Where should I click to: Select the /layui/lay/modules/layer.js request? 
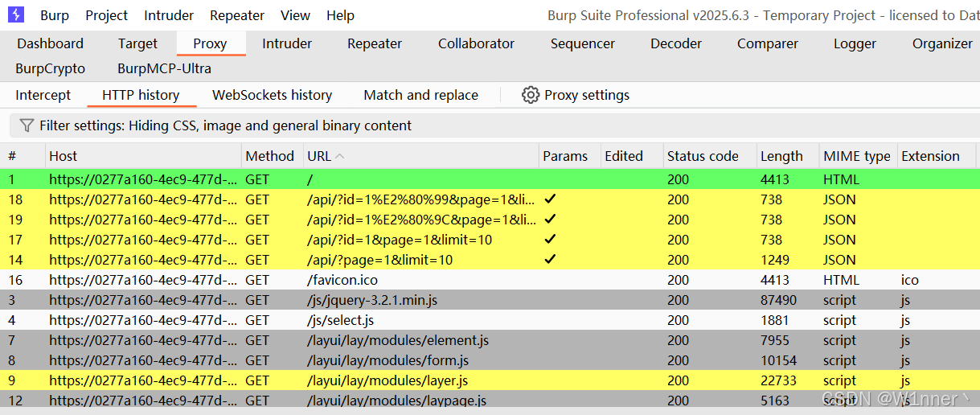pyautogui.click(x=490, y=380)
